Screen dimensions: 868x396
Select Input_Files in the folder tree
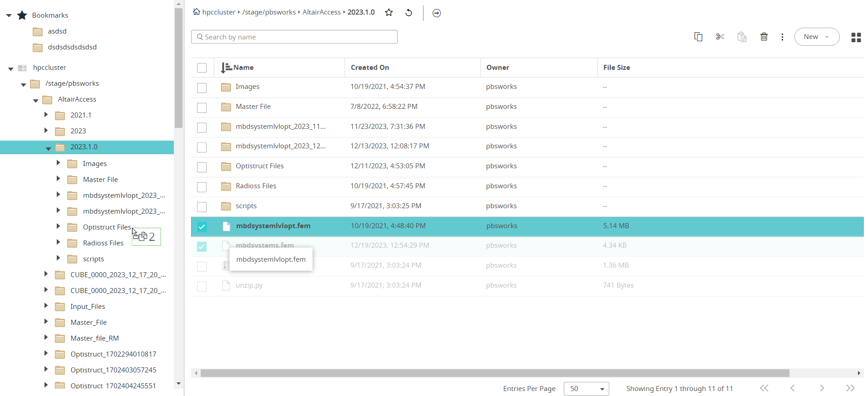coord(88,307)
